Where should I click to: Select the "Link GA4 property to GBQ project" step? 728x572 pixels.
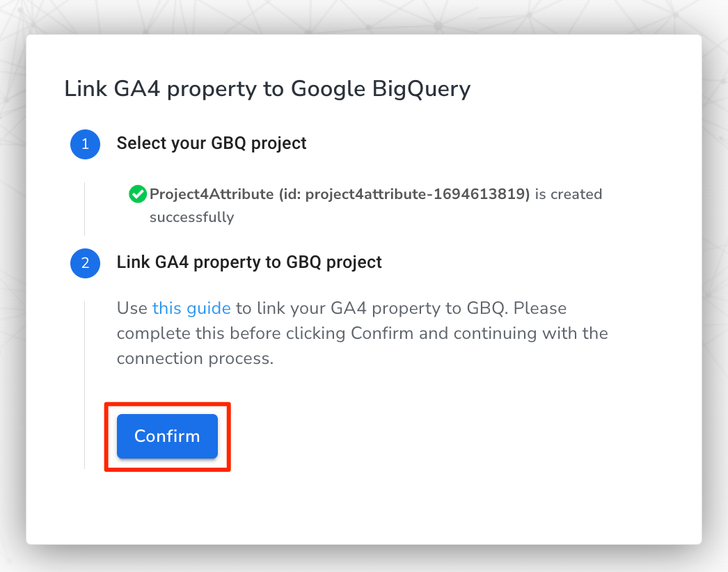(249, 262)
